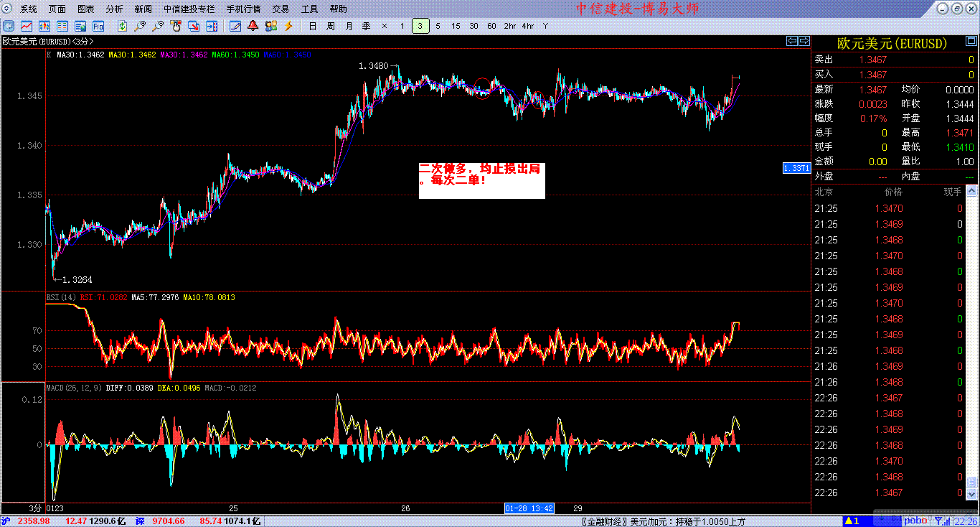Click the left arrow above the chart
This screenshot has width=980, height=527.
click(792, 41)
